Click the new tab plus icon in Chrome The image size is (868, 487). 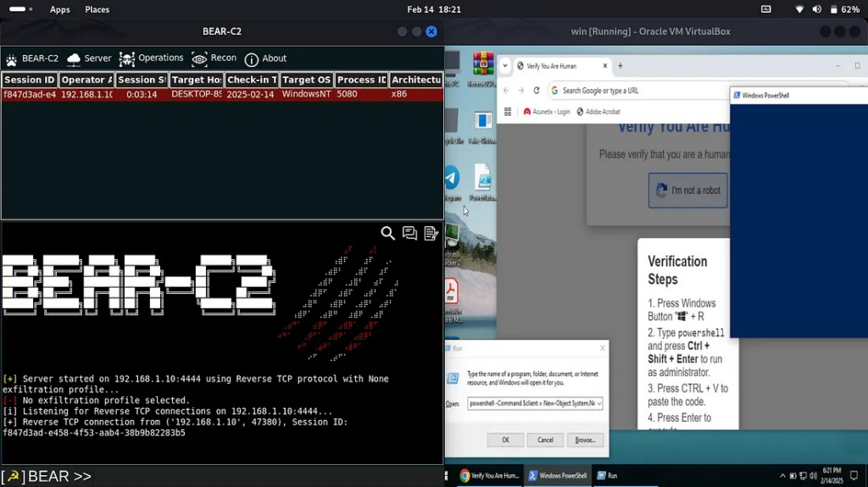(x=620, y=66)
